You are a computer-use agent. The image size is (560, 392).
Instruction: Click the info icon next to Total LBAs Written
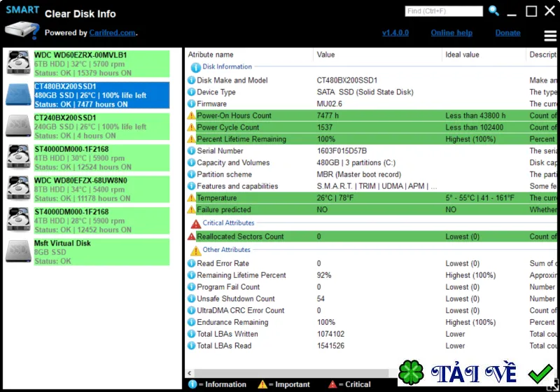191,334
